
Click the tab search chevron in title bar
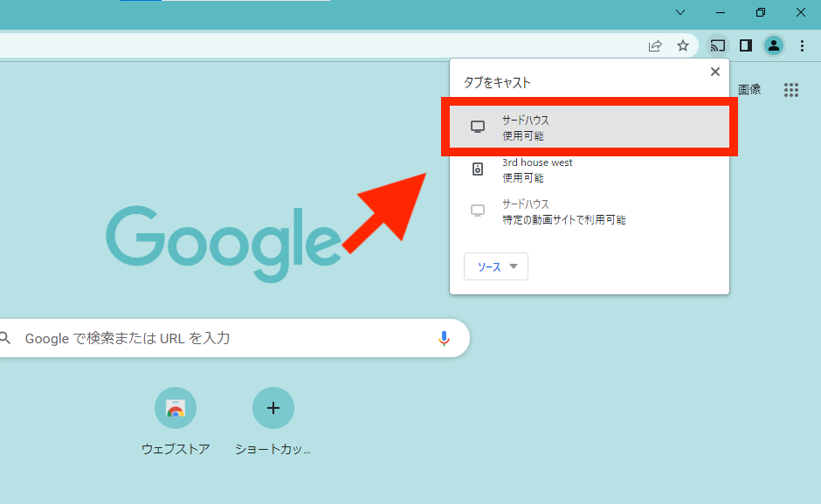pos(680,12)
